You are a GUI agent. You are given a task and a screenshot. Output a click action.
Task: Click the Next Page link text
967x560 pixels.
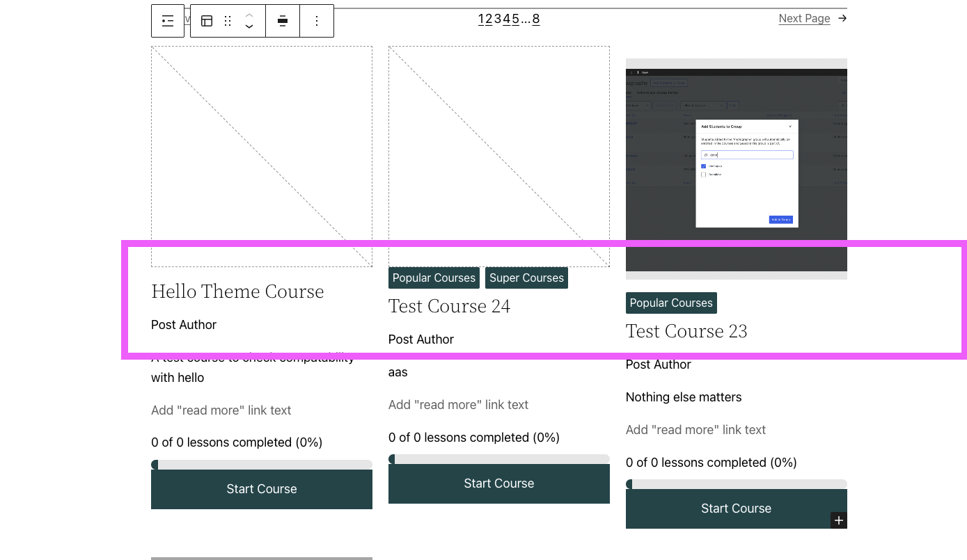pos(803,18)
